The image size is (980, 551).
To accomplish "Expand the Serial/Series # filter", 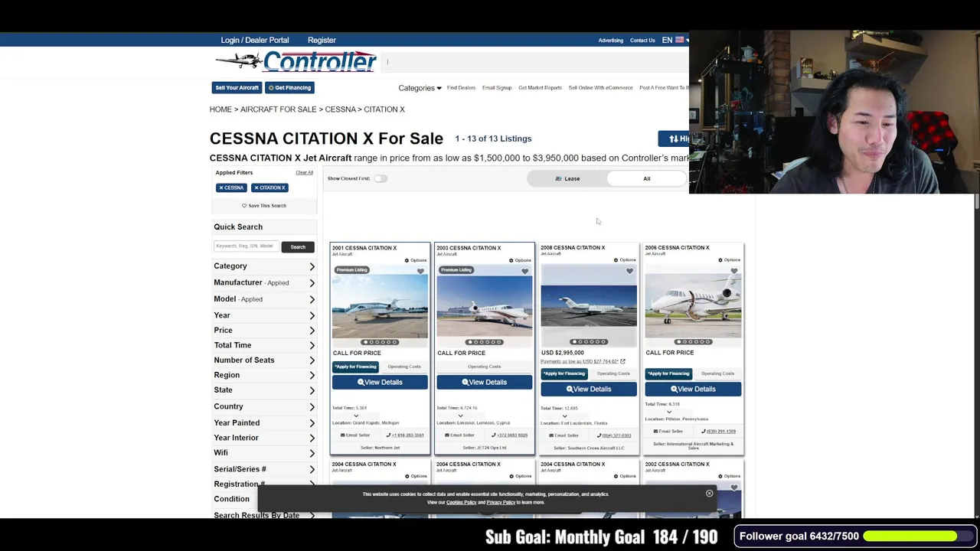I will click(x=264, y=469).
